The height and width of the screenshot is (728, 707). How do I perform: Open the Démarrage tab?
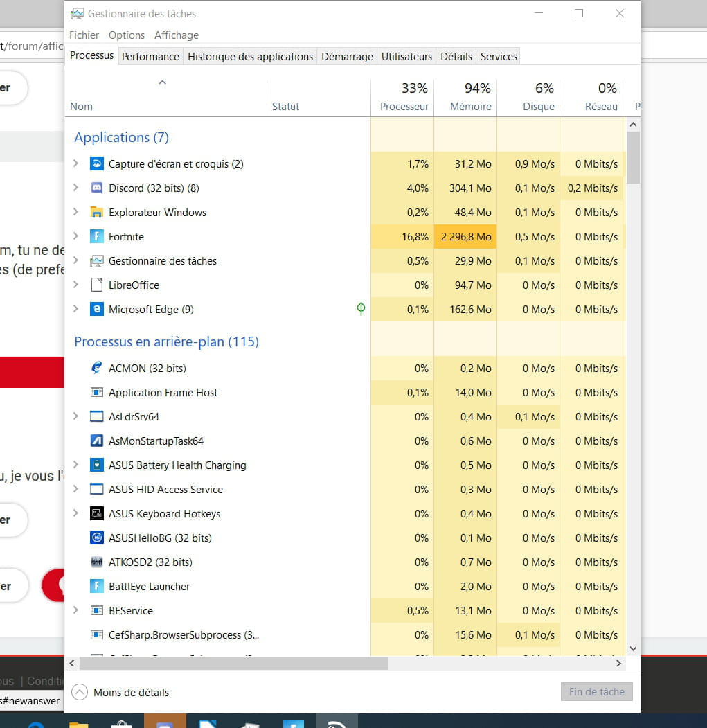[347, 57]
